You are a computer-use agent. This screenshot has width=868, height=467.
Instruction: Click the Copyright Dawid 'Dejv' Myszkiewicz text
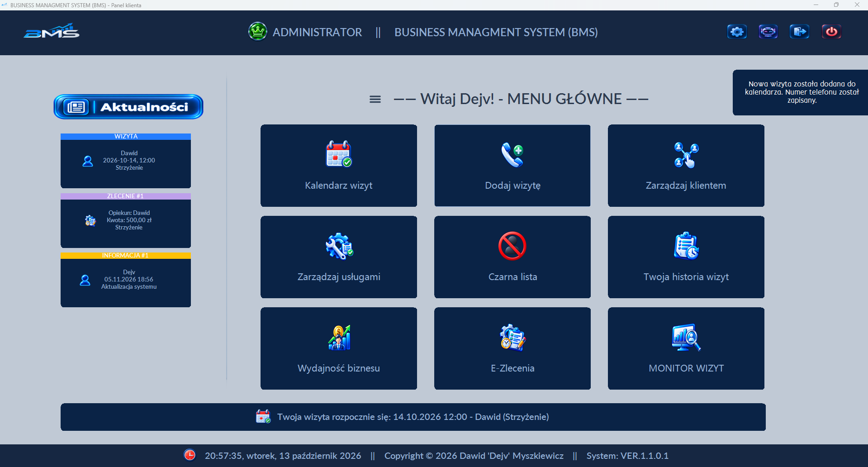(x=474, y=456)
